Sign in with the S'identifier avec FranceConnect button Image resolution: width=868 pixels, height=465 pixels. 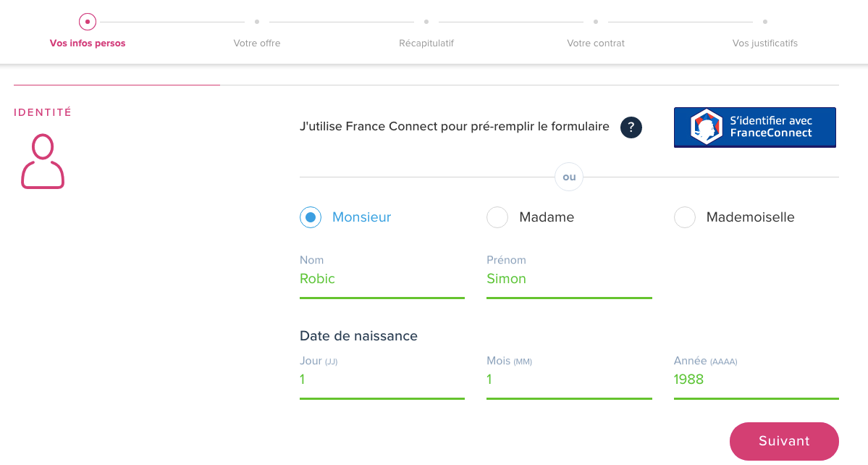(754, 127)
